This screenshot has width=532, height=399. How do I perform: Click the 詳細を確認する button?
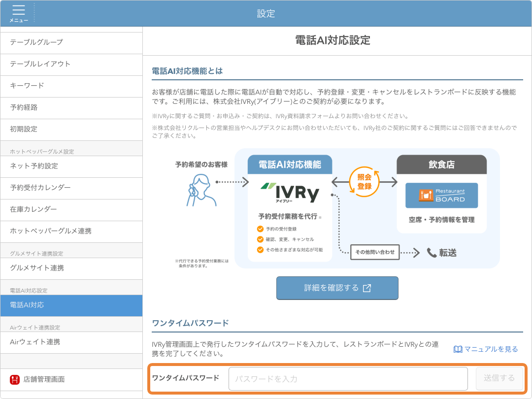(337, 288)
